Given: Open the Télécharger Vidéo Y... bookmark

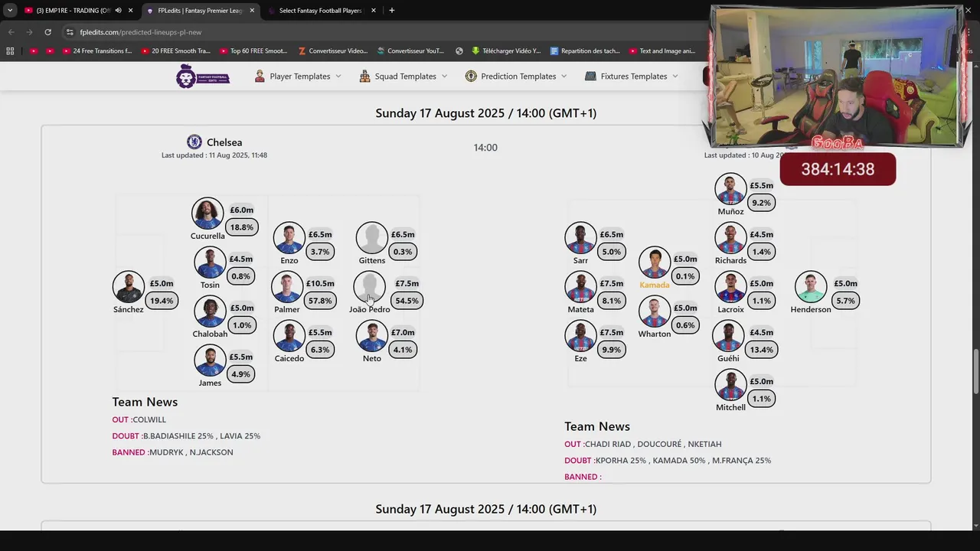Looking at the screenshot, I should click(506, 51).
